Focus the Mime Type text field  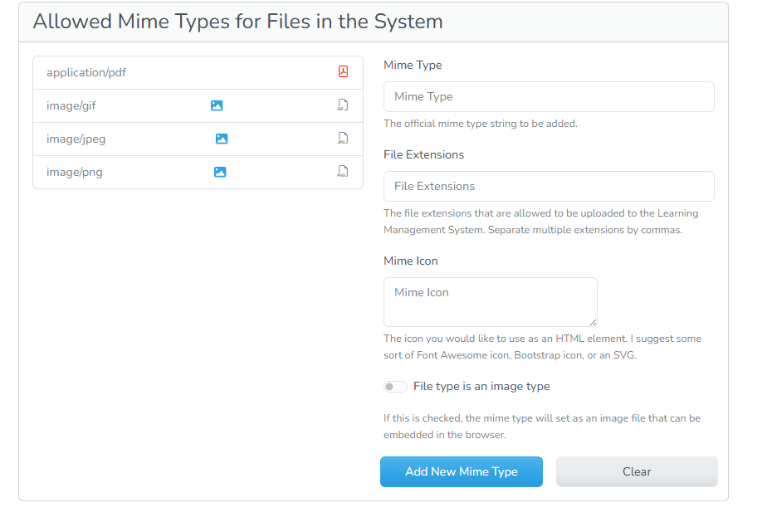[549, 97]
